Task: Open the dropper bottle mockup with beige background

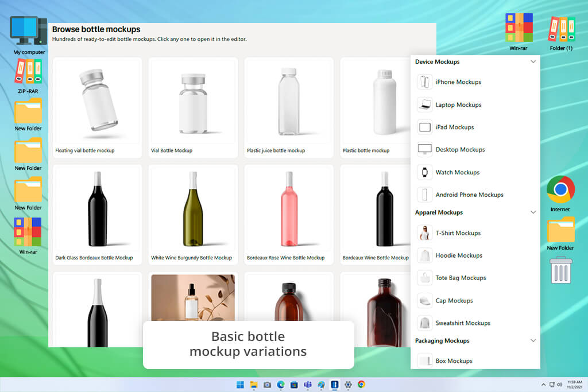Action: click(193, 297)
